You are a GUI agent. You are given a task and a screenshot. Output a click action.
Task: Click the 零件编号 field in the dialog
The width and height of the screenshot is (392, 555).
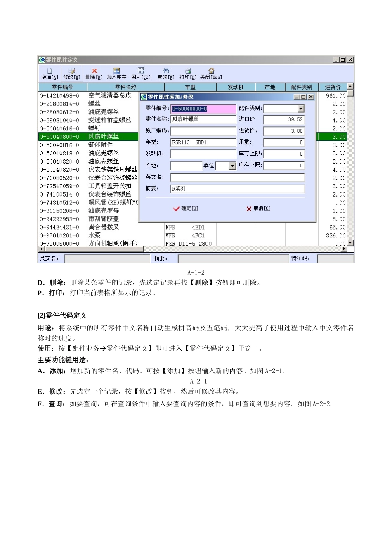coord(203,109)
